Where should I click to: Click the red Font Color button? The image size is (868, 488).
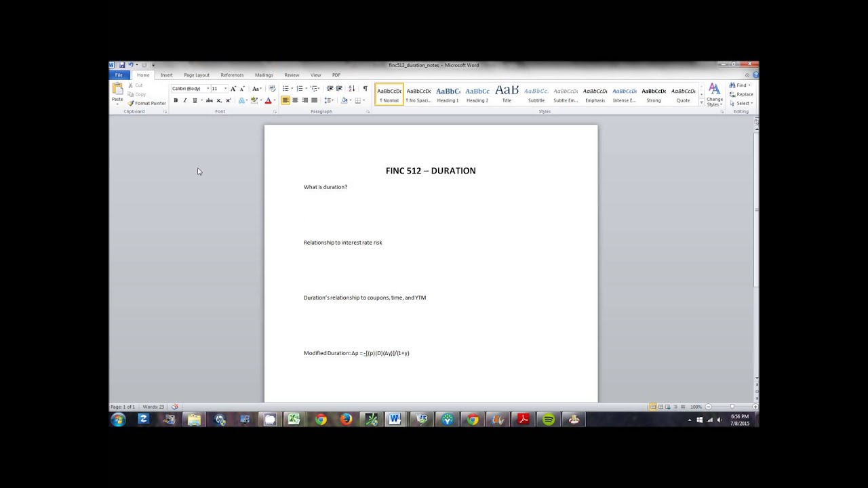(268, 100)
